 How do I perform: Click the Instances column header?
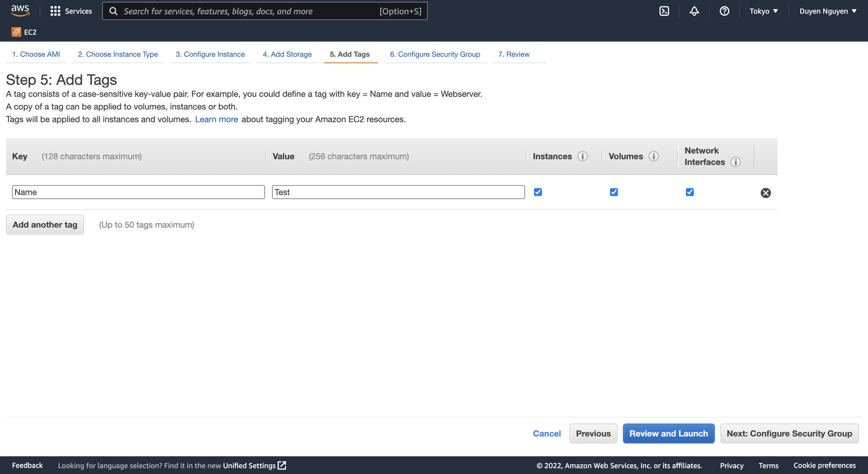point(552,156)
